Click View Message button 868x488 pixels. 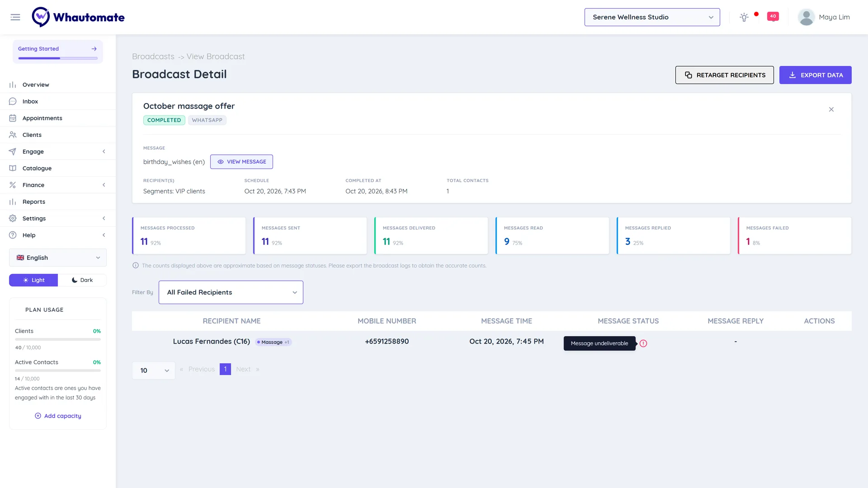(241, 162)
